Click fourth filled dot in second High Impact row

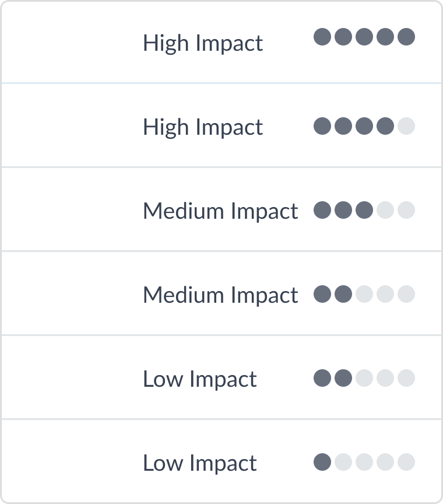[x=385, y=126]
